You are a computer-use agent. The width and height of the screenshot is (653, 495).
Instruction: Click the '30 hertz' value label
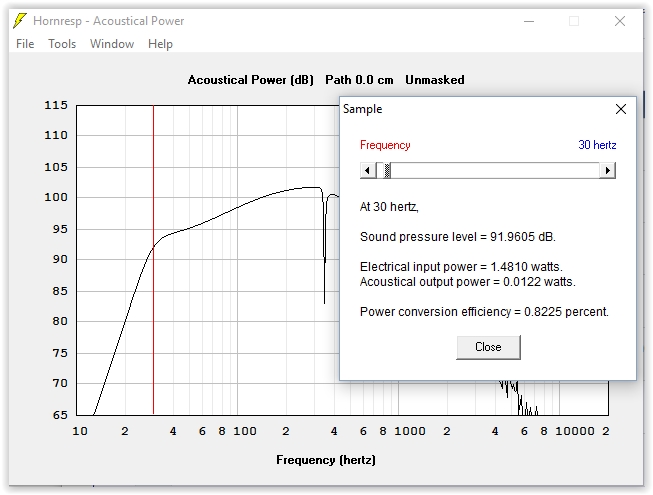(x=597, y=145)
